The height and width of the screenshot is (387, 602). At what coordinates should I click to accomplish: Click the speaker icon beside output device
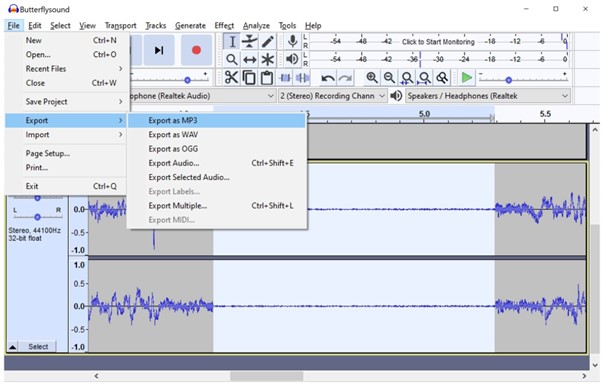pyautogui.click(x=396, y=96)
